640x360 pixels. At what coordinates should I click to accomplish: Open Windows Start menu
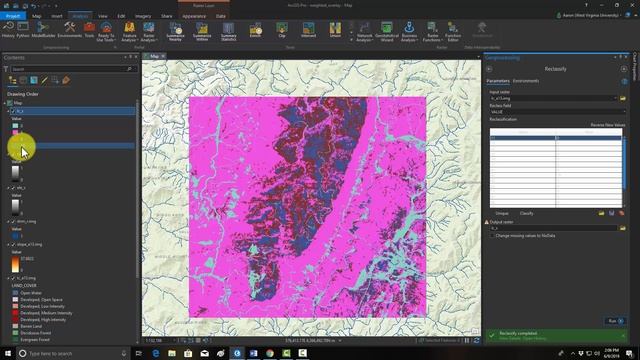(x=7, y=353)
